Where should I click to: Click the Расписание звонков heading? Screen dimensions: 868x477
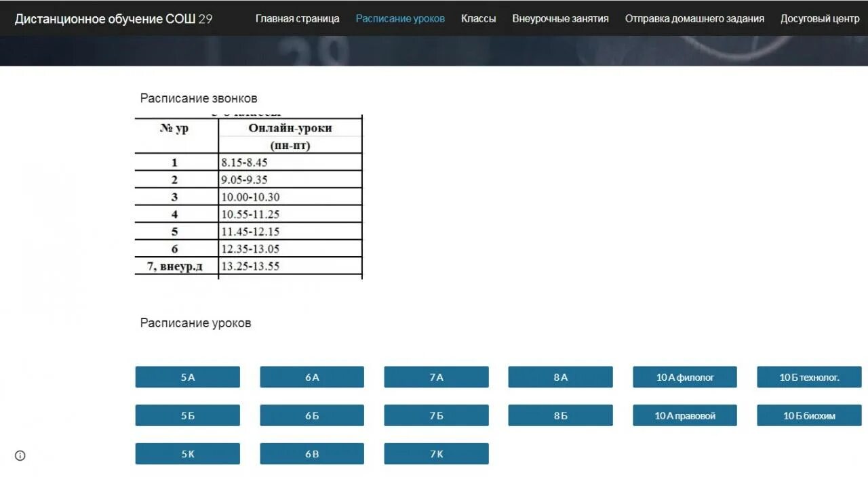coord(199,98)
